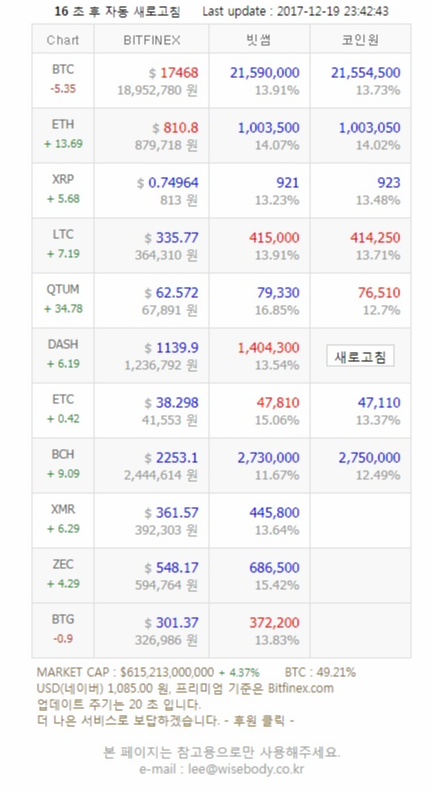The image size is (432, 792).
Task: Click the 코인원 column header
Action: [x=360, y=40]
